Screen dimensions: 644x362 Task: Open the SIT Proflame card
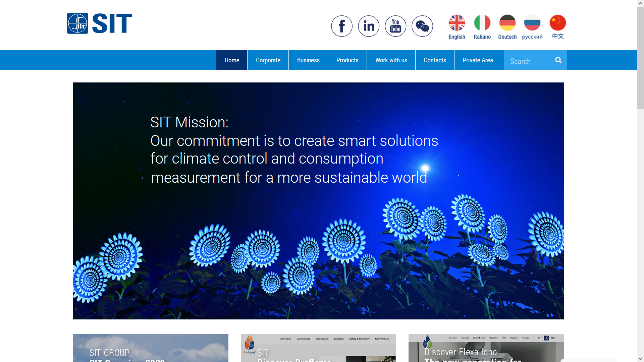tap(318, 348)
